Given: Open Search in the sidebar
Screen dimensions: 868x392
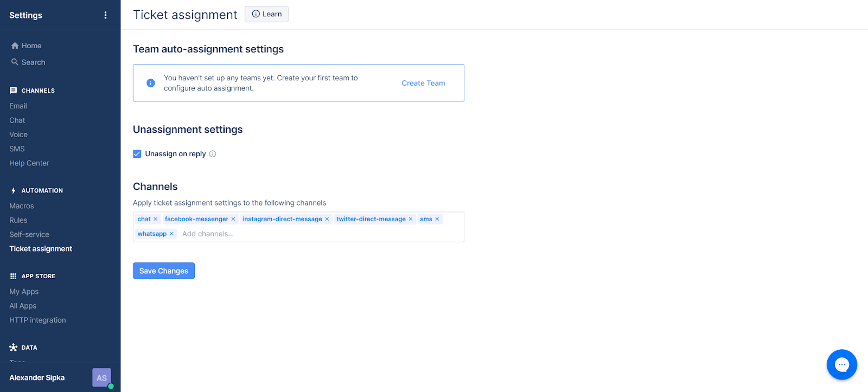Looking at the screenshot, I should coord(33,62).
